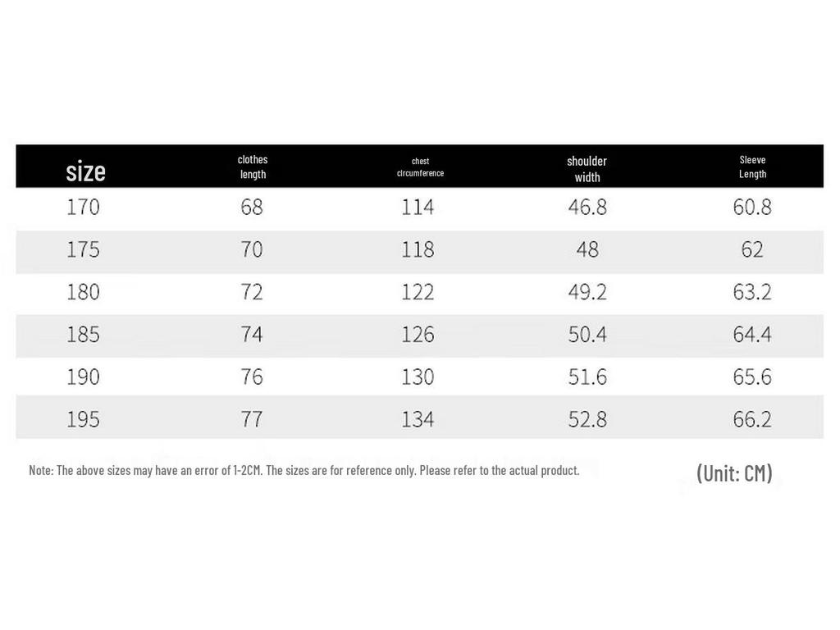Viewport: 840px width, 630px height.
Task: Click the "size" column header
Action: pyautogui.click(x=85, y=171)
